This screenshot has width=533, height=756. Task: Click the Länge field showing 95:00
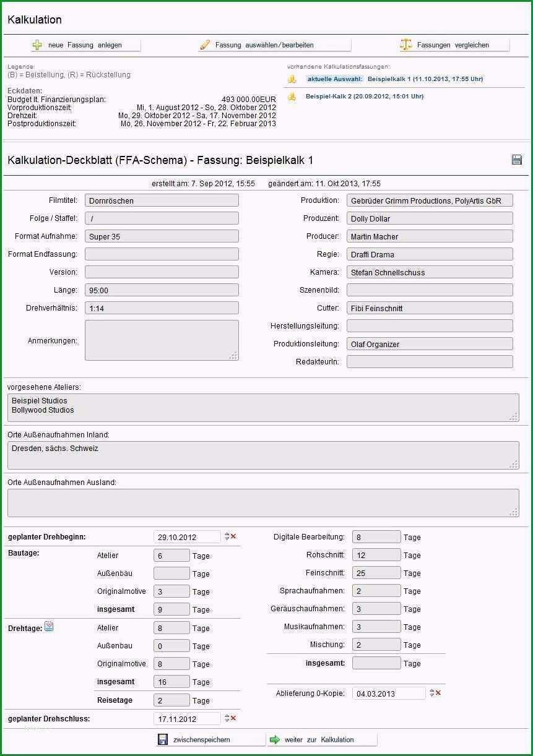click(162, 290)
